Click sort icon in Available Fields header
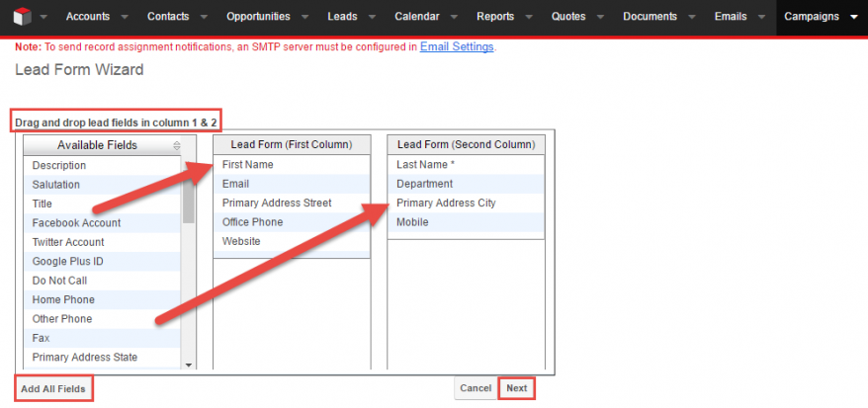868x408 pixels. click(x=176, y=145)
